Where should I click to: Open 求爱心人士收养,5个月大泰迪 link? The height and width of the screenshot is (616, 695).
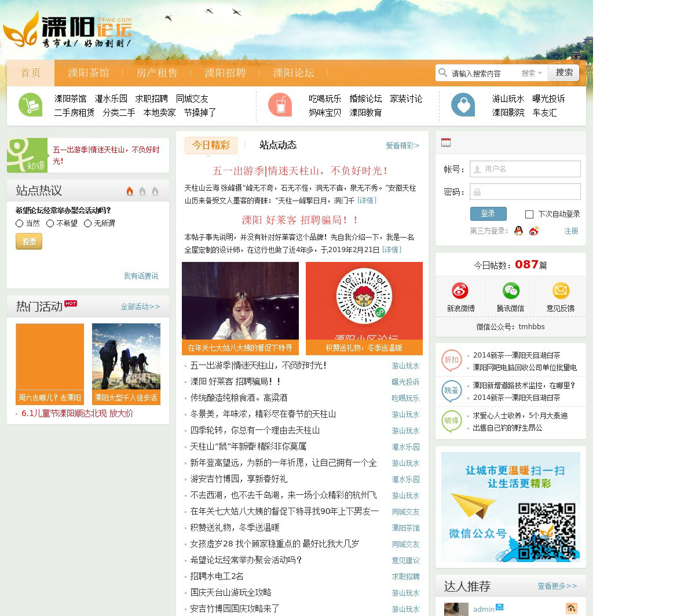pos(520,415)
